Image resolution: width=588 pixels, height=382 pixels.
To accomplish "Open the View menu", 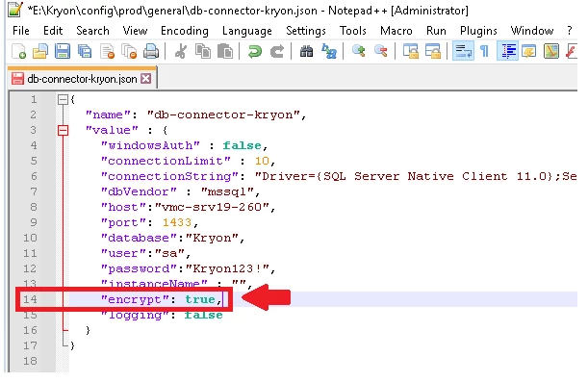I will point(135,31).
